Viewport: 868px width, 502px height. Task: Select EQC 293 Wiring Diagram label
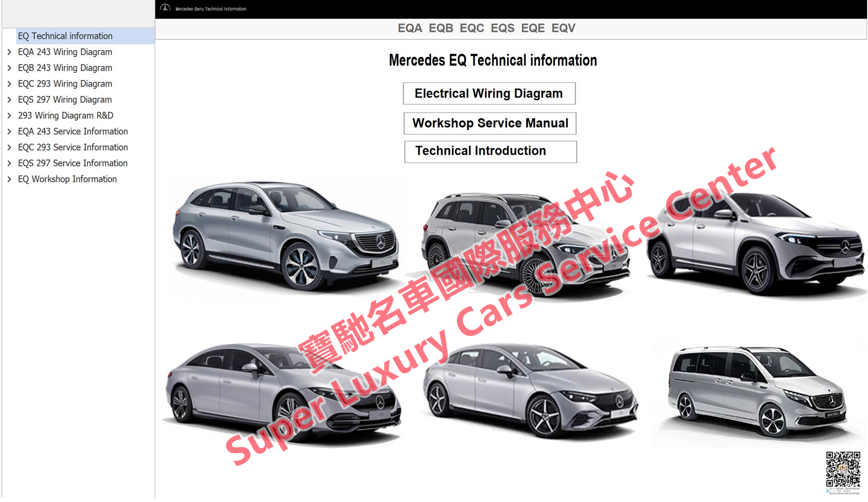pos(65,84)
